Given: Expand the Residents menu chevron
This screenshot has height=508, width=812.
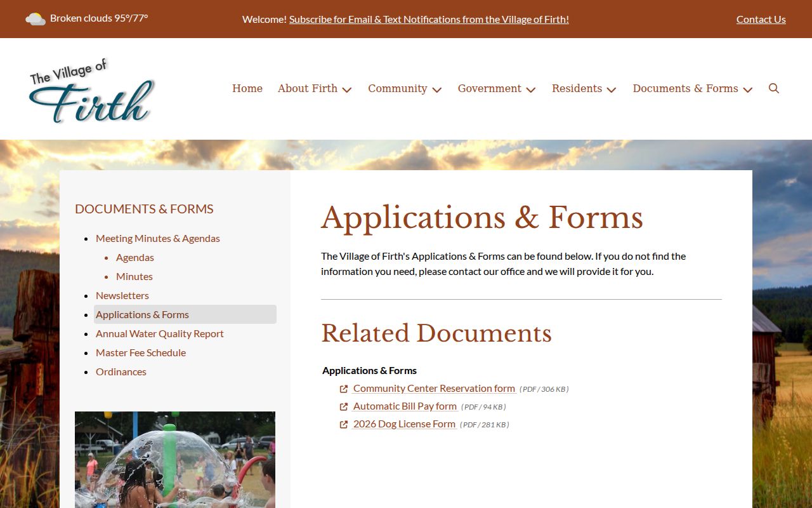Looking at the screenshot, I should pos(612,90).
